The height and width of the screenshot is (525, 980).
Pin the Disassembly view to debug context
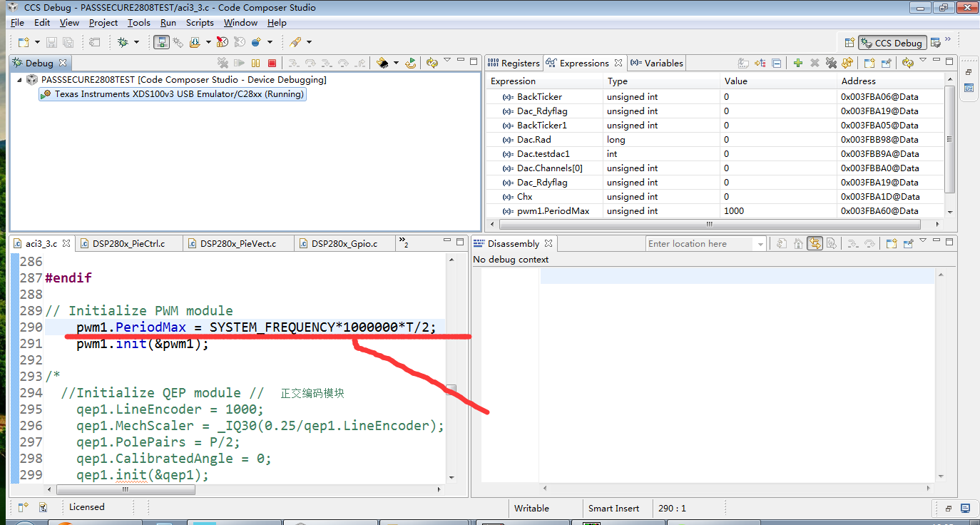pyautogui.click(x=908, y=243)
